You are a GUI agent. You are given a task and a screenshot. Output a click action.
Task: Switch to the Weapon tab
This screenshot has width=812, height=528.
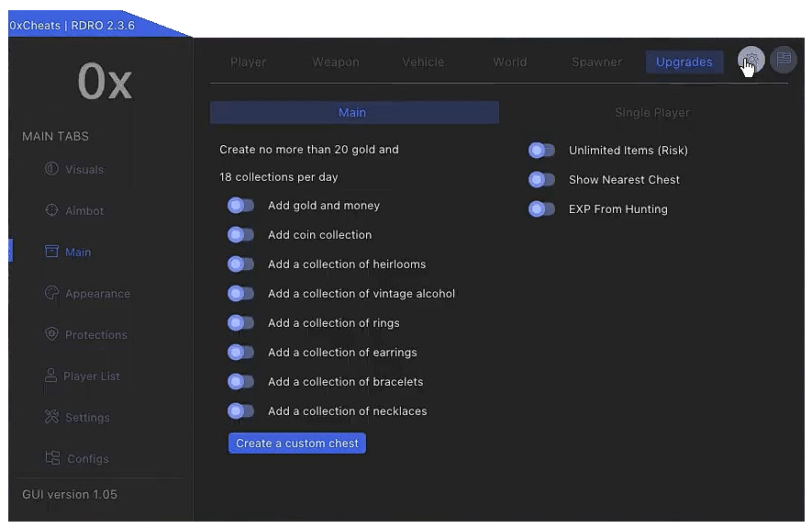(336, 62)
